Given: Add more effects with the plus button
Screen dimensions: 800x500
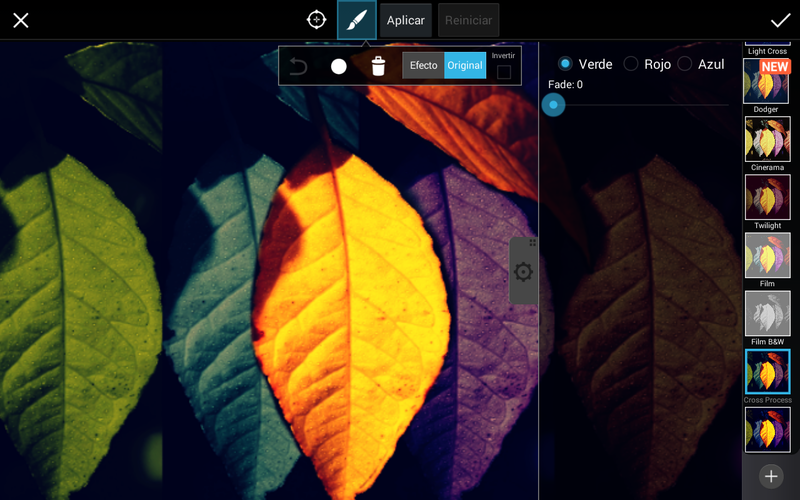Looking at the screenshot, I should pyautogui.click(x=771, y=476).
